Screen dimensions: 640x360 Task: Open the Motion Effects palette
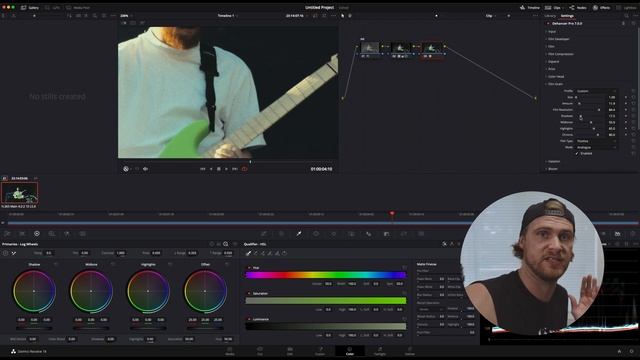click(82, 233)
